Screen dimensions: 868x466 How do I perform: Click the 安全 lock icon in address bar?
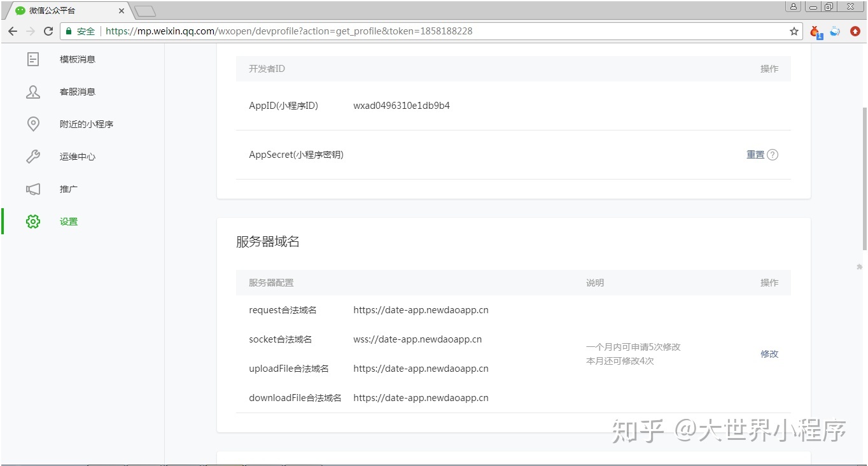point(67,31)
